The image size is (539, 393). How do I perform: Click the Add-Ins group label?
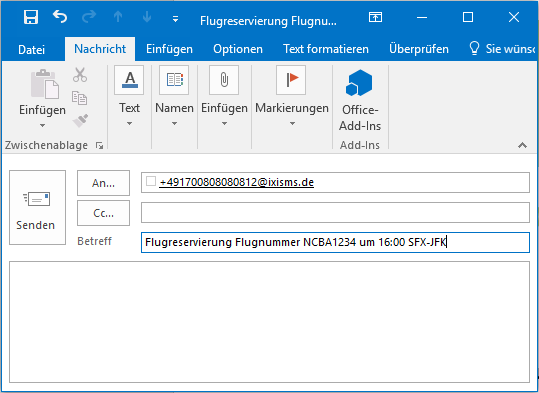point(360,145)
